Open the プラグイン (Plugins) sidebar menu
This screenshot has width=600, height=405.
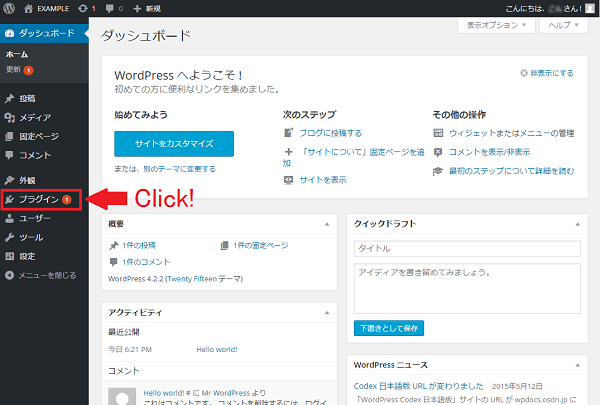(40, 200)
